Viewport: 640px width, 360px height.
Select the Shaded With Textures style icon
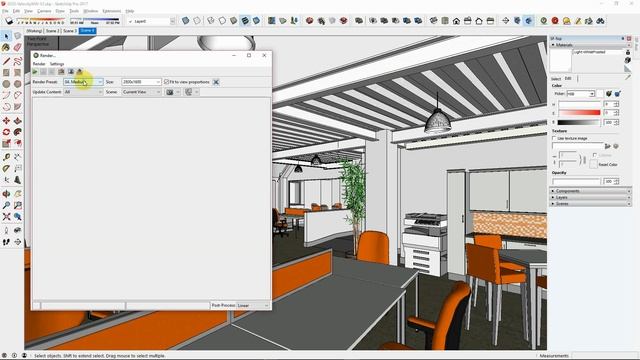(245, 20)
